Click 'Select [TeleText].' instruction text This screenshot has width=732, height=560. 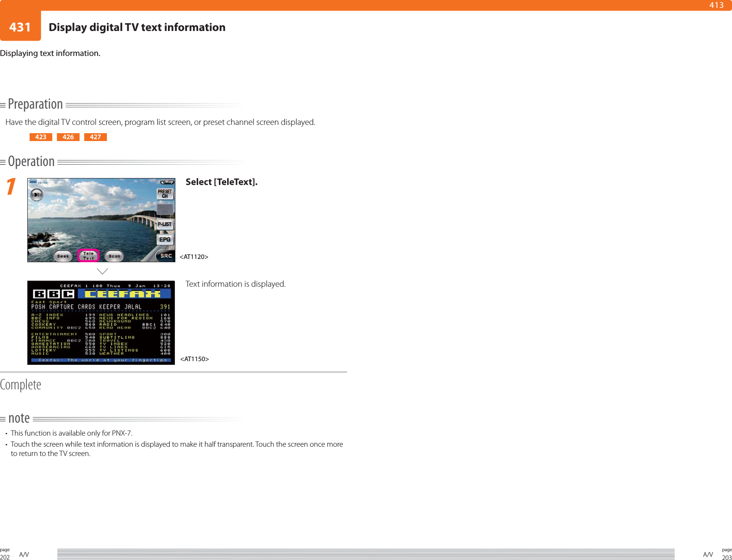point(222,182)
